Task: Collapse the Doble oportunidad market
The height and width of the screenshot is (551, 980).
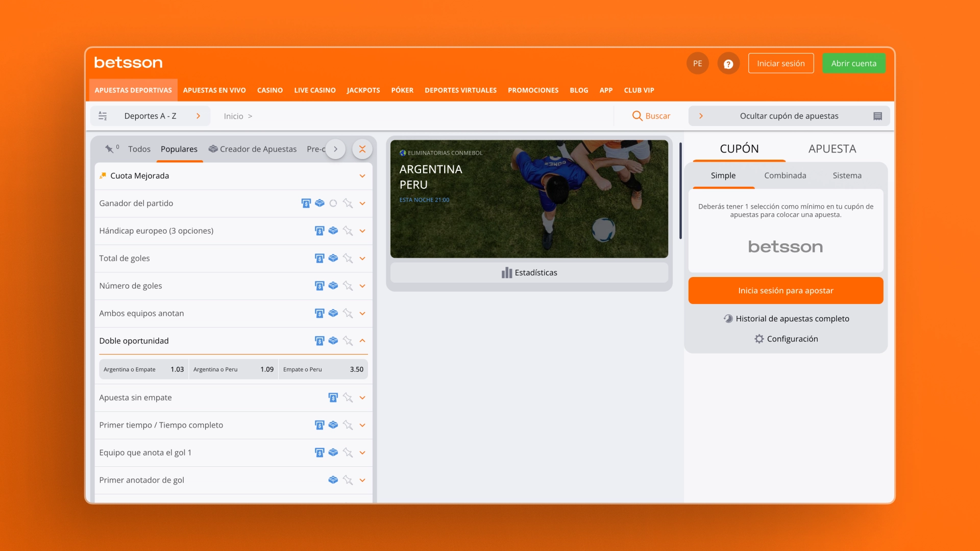Action: coord(362,340)
